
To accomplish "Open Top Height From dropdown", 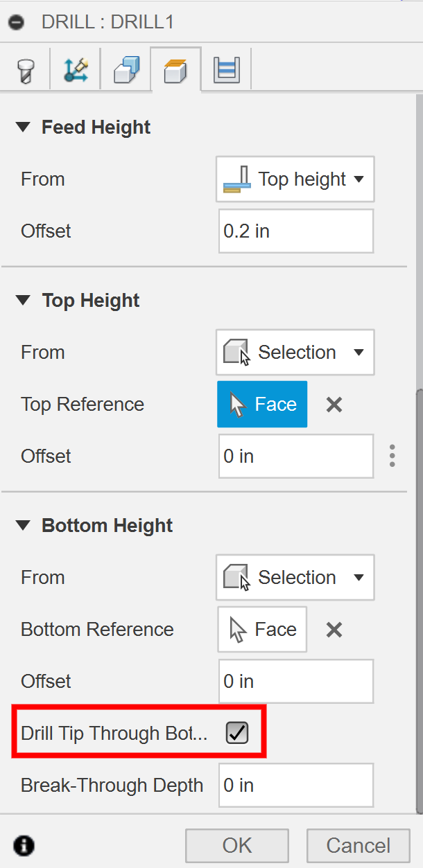I will (295, 353).
